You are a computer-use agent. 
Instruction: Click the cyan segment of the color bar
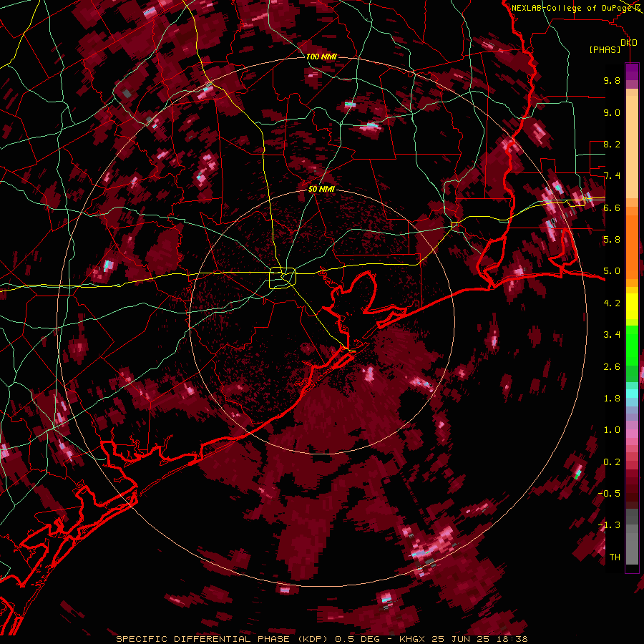(x=632, y=394)
